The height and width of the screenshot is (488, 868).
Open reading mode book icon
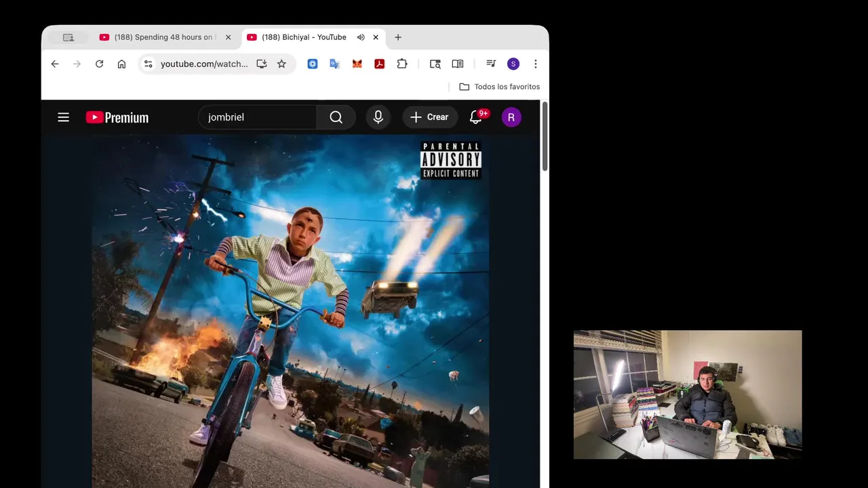pyautogui.click(x=458, y=64)
